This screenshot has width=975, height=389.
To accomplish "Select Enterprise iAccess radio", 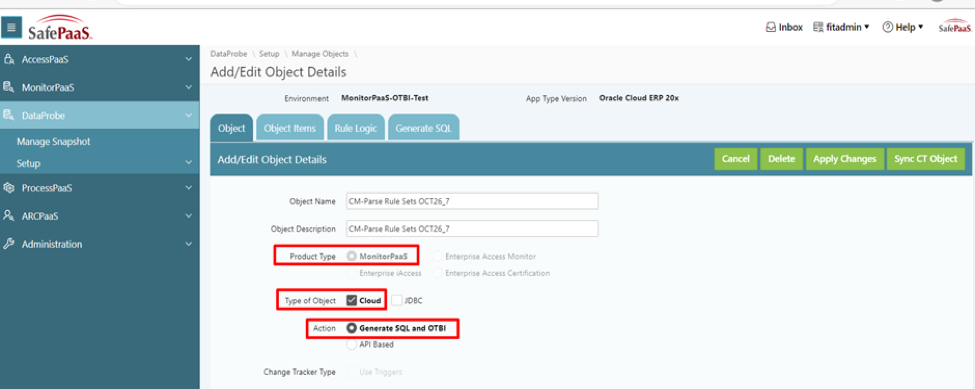I will coord(353,273).
